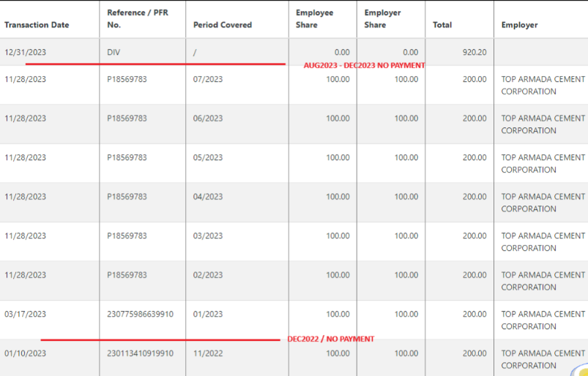The width and height of the screenshot is (588, 376).
Task: Click the 01/10/2023 transaction date cell
Action: (x=25, y=353)
